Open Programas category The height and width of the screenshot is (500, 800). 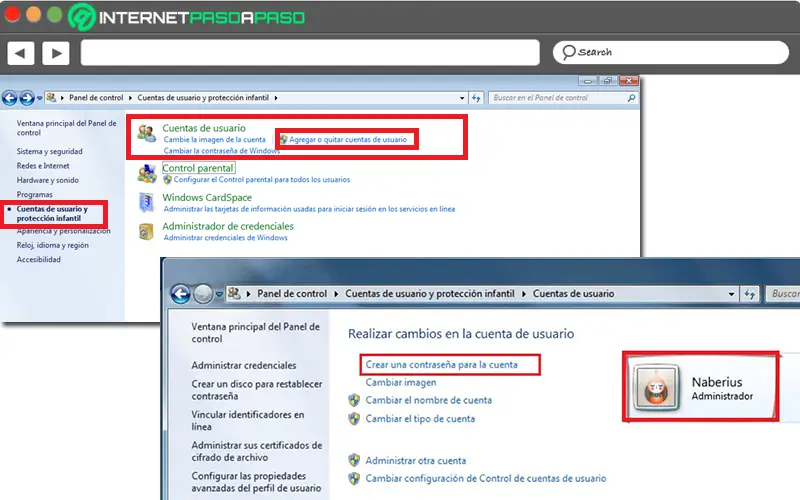[x=34, y=194]
